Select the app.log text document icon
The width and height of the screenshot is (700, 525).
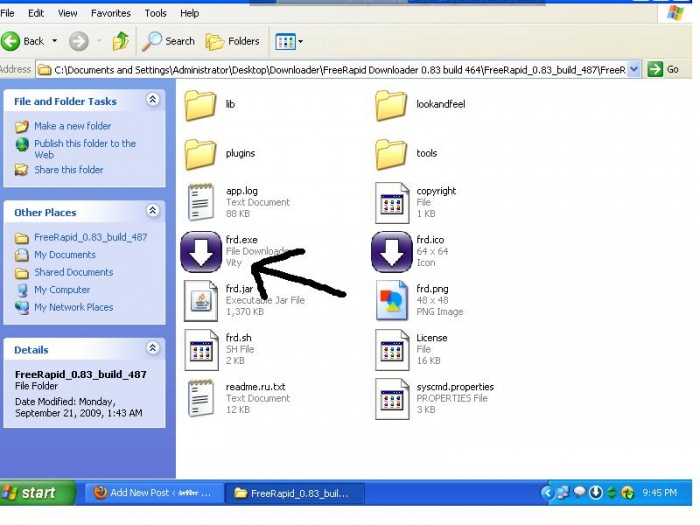(x=200, y=203)
